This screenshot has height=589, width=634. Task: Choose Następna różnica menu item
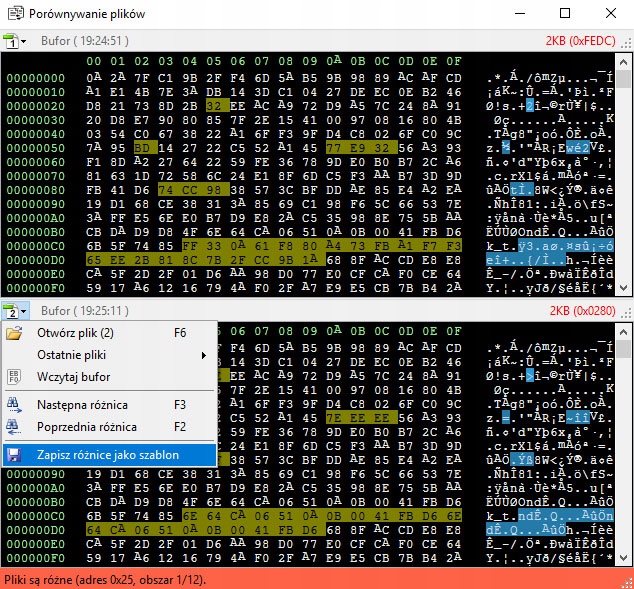[82, 405]
